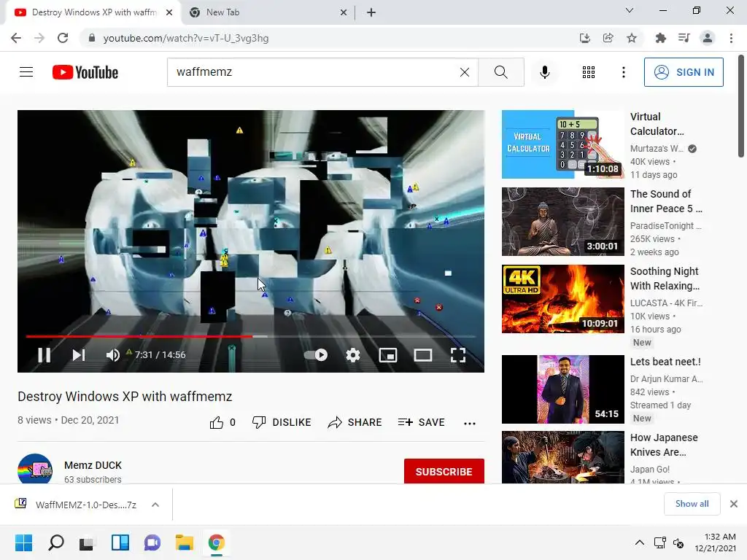Open How Japanese Knives Are video thumbnail

point(562,457)
